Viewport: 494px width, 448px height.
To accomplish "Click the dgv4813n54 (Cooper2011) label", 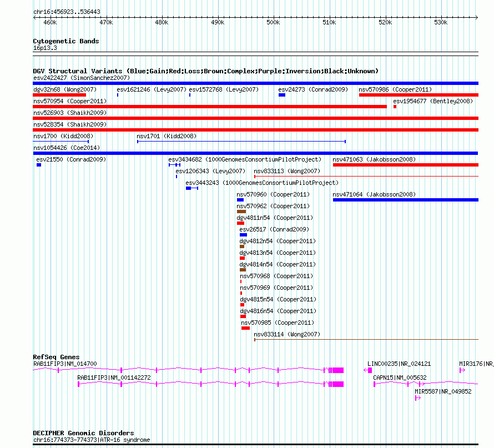I will [278, 253].
